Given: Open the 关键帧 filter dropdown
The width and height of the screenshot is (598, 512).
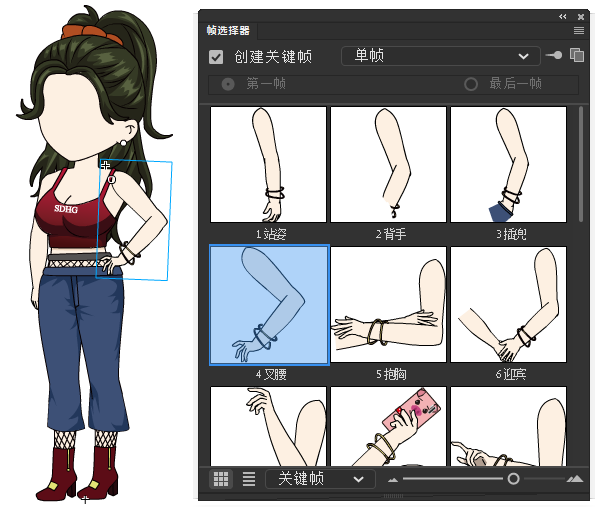Looking at the screenshot, I should coord(320,479).
